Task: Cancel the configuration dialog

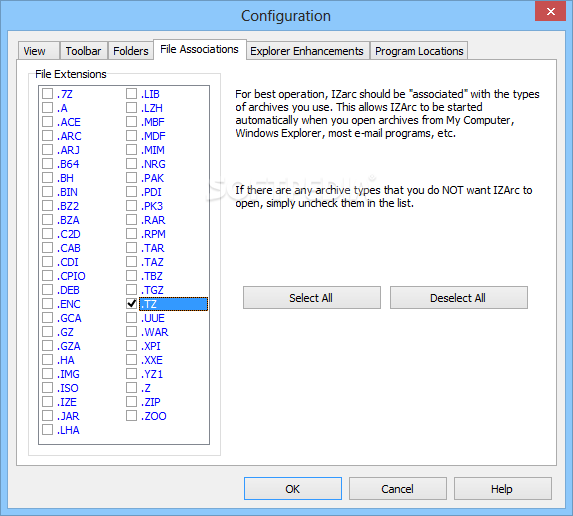Action: point(398,489)
